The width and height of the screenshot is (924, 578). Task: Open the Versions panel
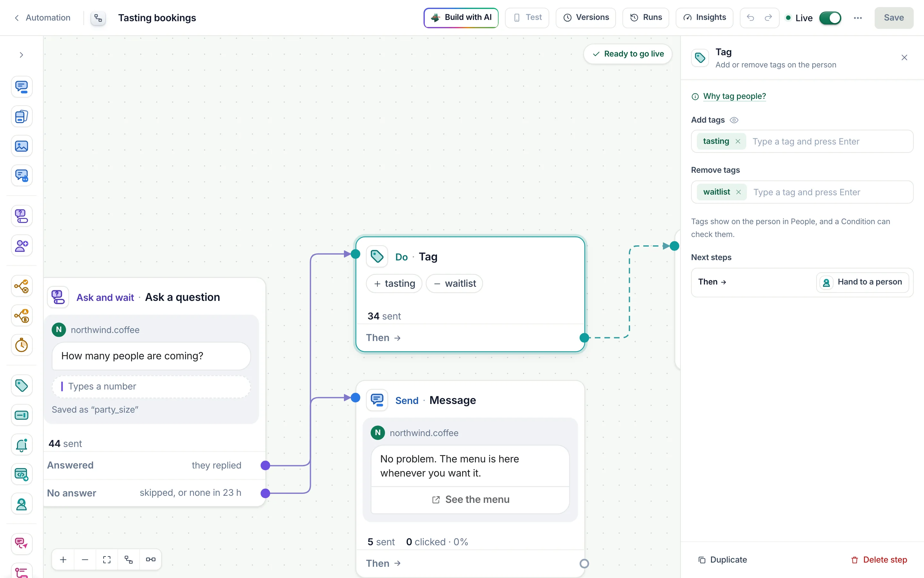coord(586,18)
